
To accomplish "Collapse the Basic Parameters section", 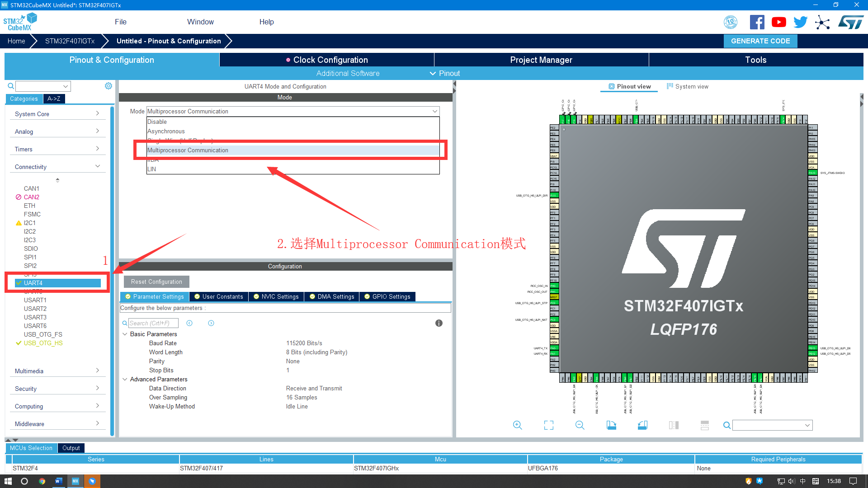I will pos(125,334).
